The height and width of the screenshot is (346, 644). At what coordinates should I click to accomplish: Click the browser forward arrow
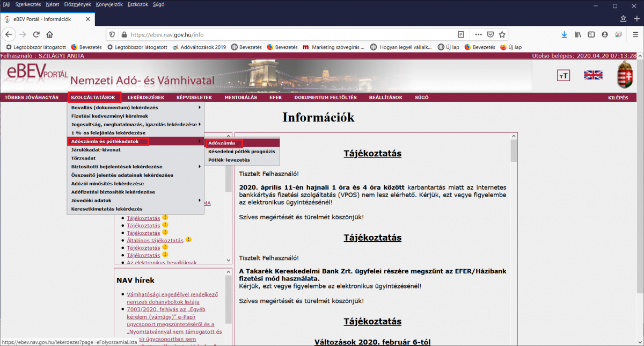point(23,34)
